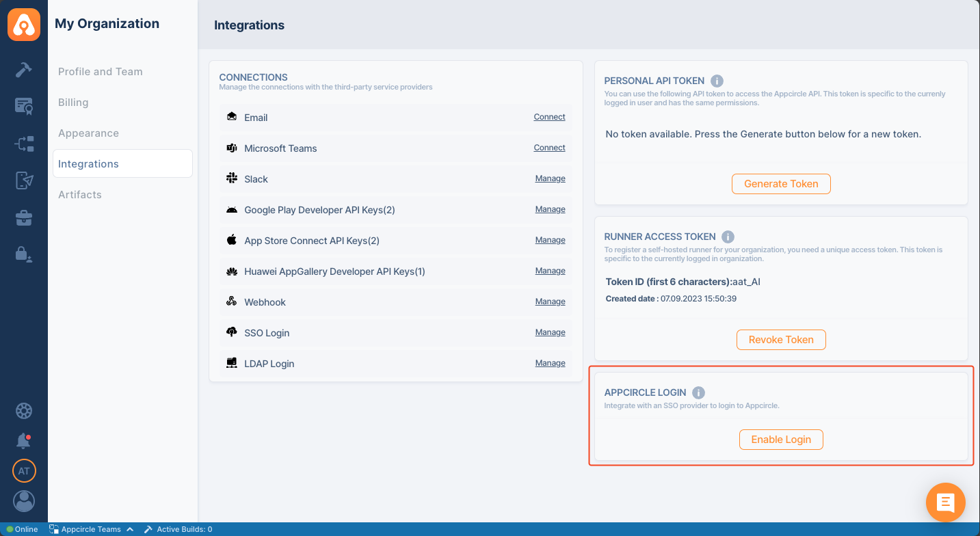Click the Revoke Token button
Screen dimensions: 980x536
[781, 340]
